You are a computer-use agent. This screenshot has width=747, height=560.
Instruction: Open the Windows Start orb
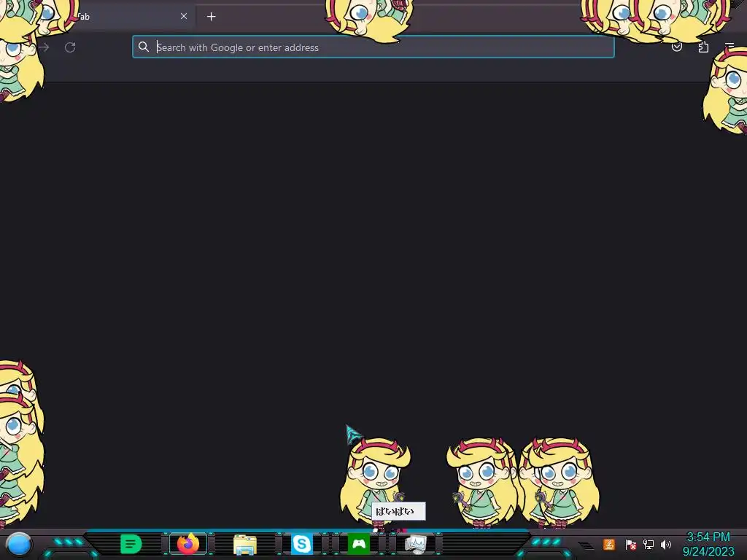18,544
